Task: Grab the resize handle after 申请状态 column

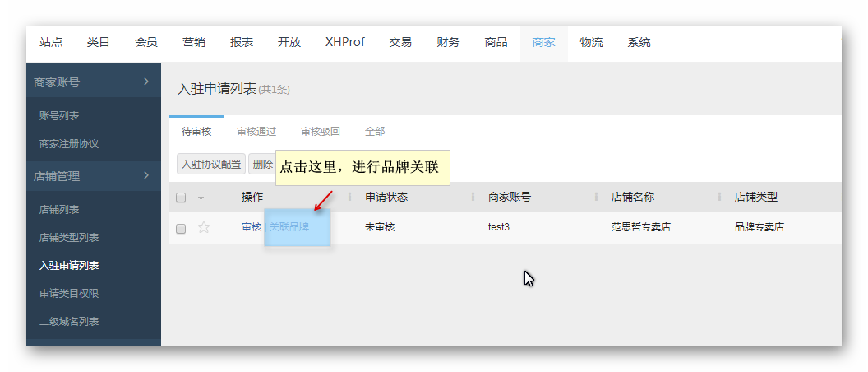Action: [x=473, y=197]
